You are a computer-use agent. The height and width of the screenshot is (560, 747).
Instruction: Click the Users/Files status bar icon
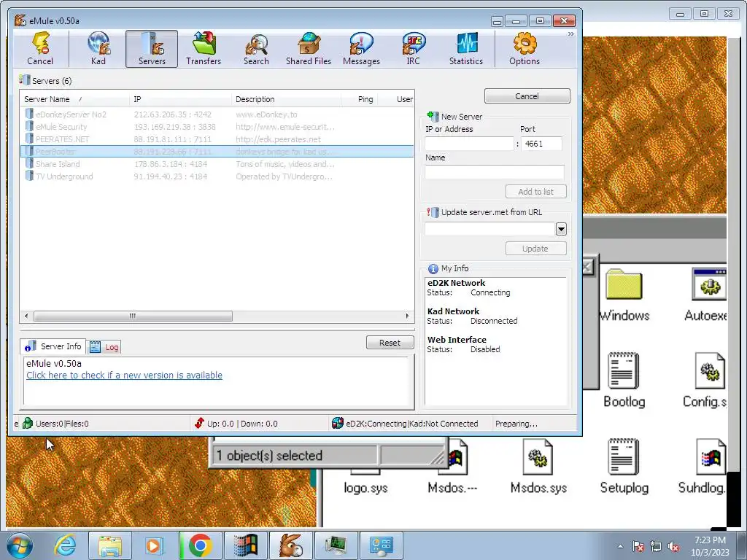28,424
